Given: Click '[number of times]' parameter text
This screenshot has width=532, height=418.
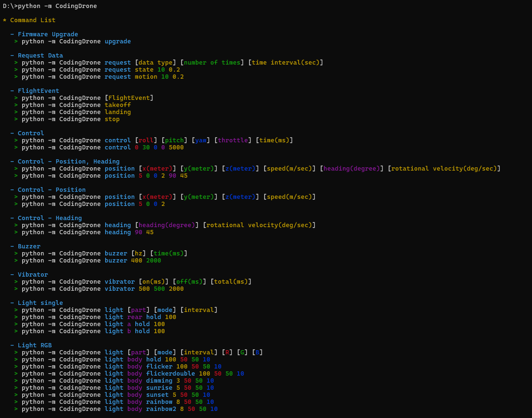Looking at the screenshot, I should point(212,63).
